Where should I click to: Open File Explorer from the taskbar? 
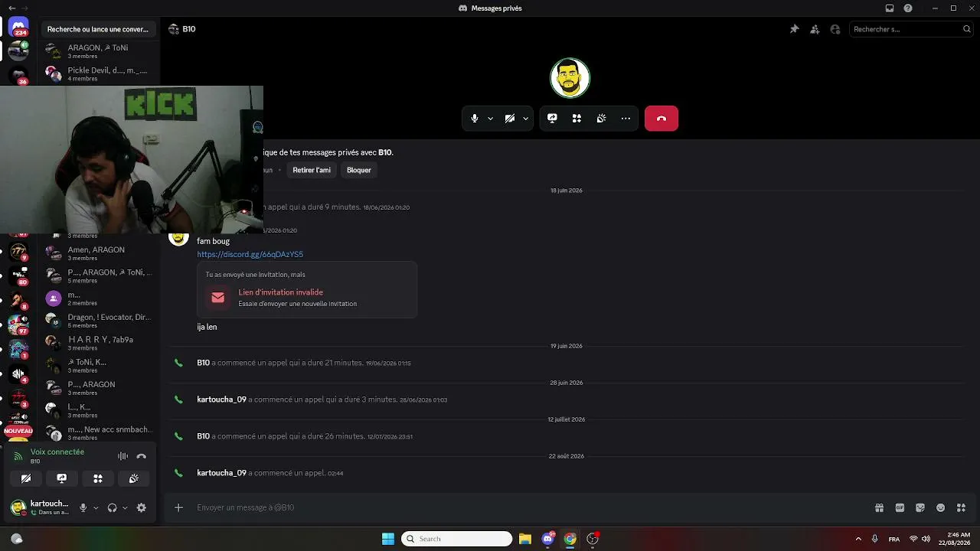[525, 539]
